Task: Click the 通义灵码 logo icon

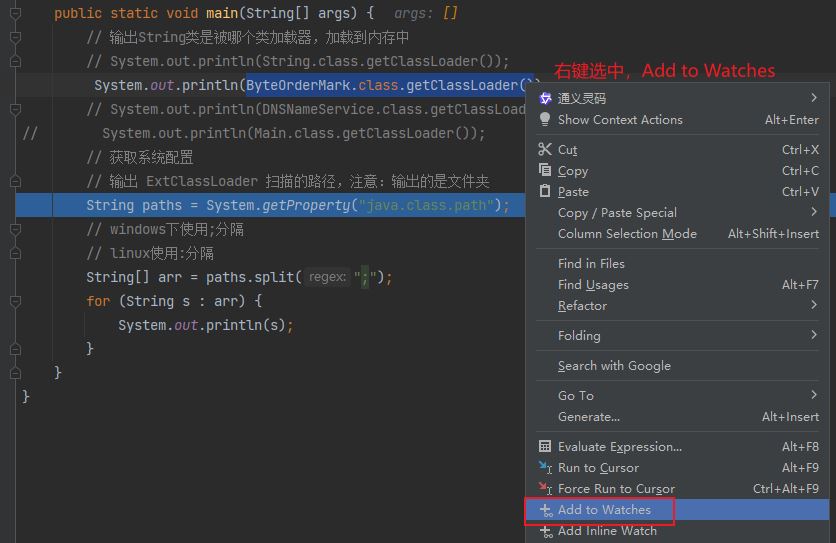Action: [545, 98]
